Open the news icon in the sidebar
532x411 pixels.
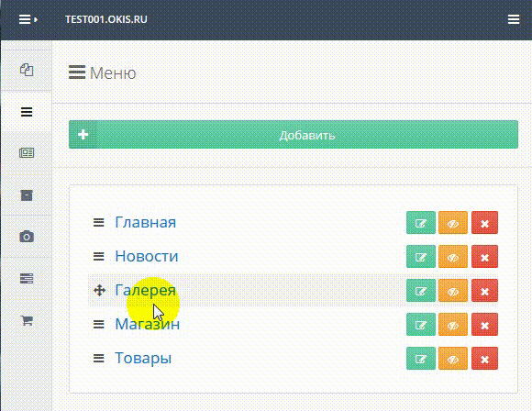(27, 153)
